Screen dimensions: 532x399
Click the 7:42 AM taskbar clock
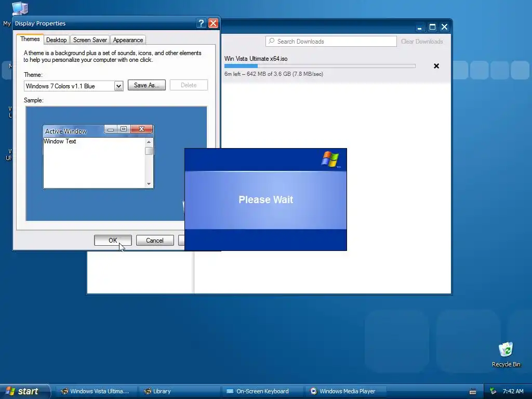click(513, 391)
